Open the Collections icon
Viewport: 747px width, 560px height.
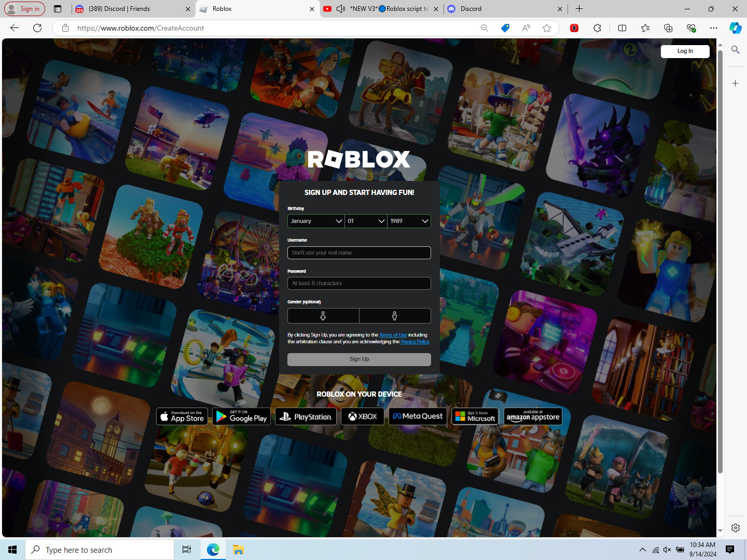pos(668,28)
